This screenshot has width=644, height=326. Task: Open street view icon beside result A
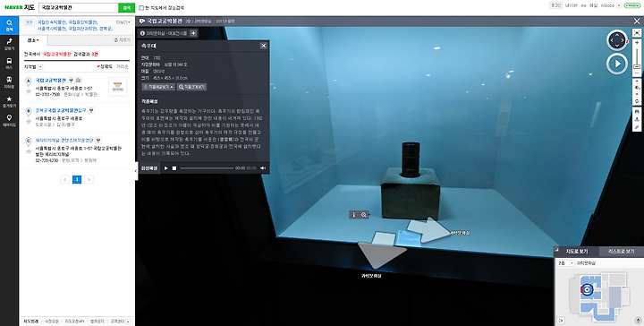pyautogui.click(x=71, y=80)
